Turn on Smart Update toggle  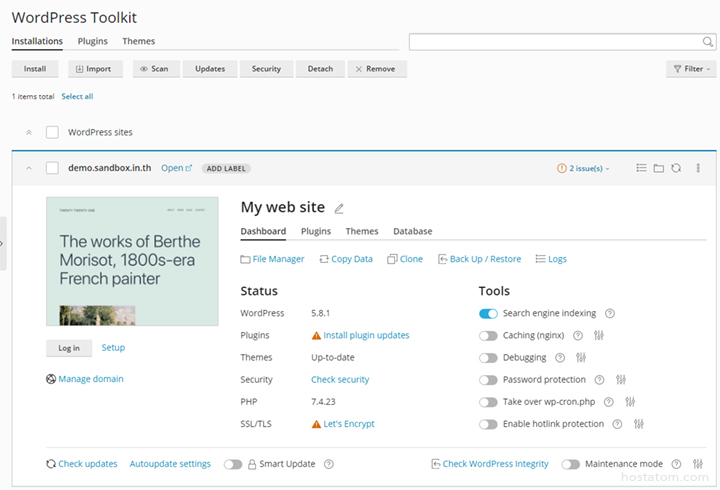pyautogui.click(x=233, y=464)
